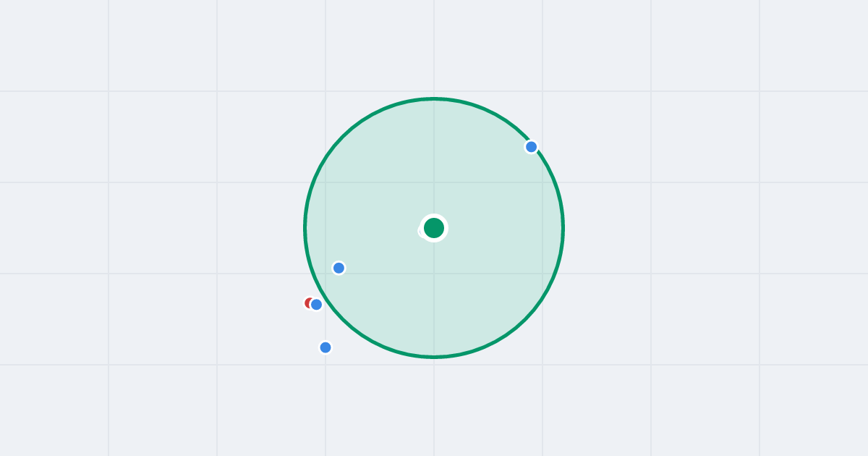Select the blue dot inside the green circle
This screenshot has height=456, width=868.
coord(339,268)
